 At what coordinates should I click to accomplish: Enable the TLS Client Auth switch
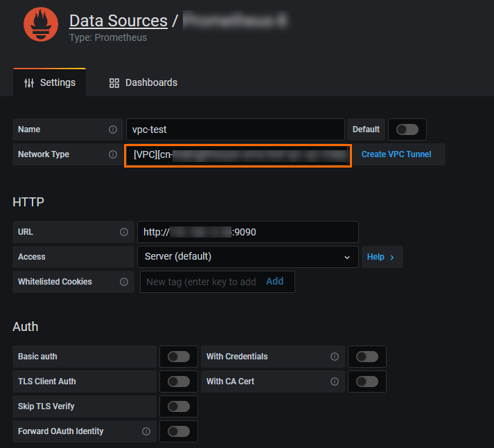pyautogui.click(x=179, y=382)
